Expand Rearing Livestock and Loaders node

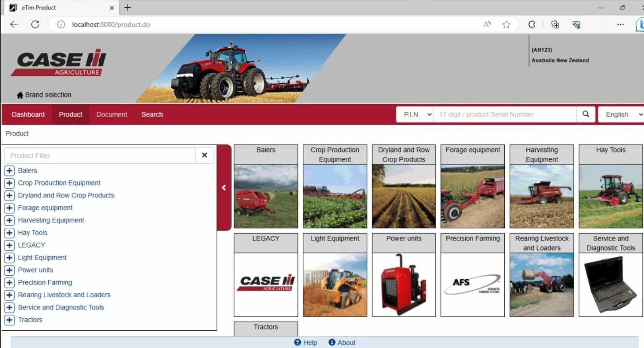click(10, 295)
